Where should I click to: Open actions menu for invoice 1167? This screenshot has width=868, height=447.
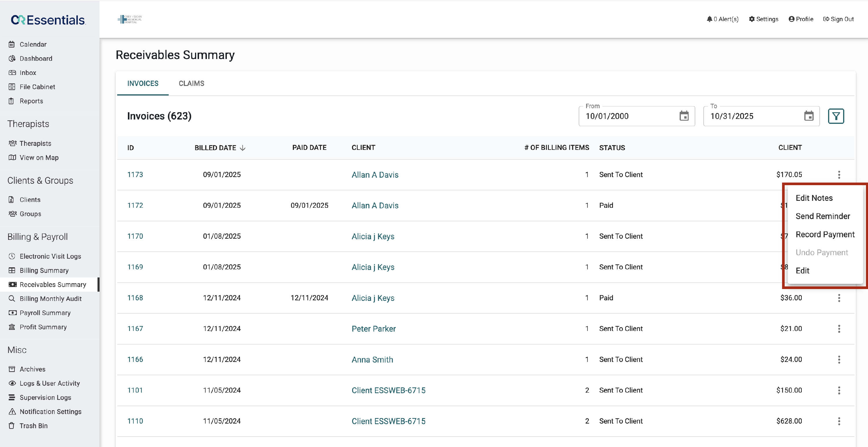(839, 329)
